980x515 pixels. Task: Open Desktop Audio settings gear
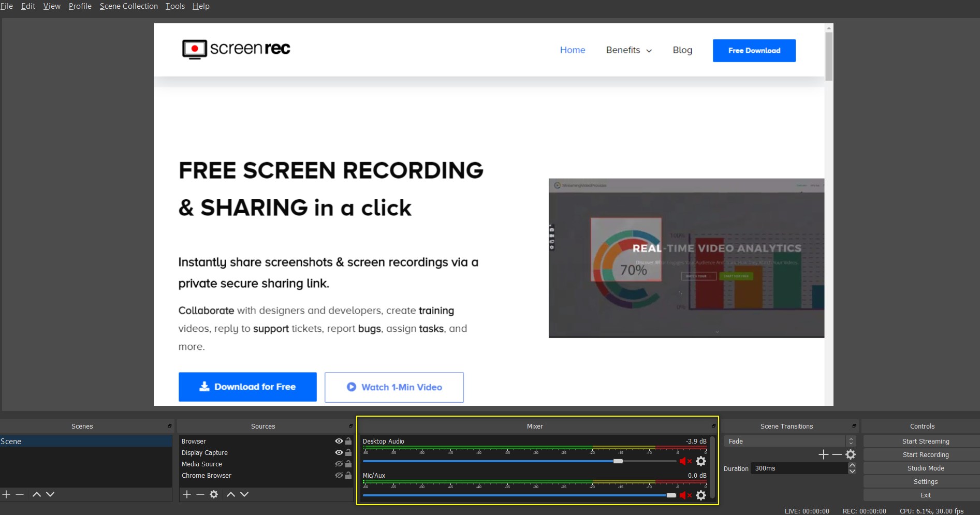click(701, 461)
